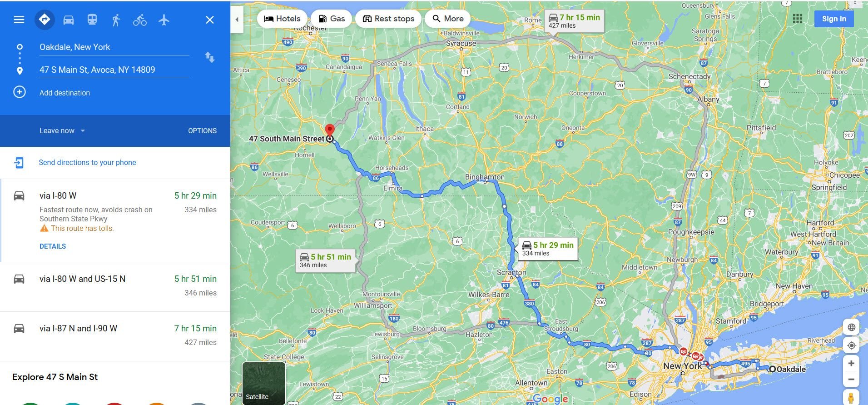Viewport: 868px width, 405px height.
Task: Search for Hotels along route
Action: 282,19
